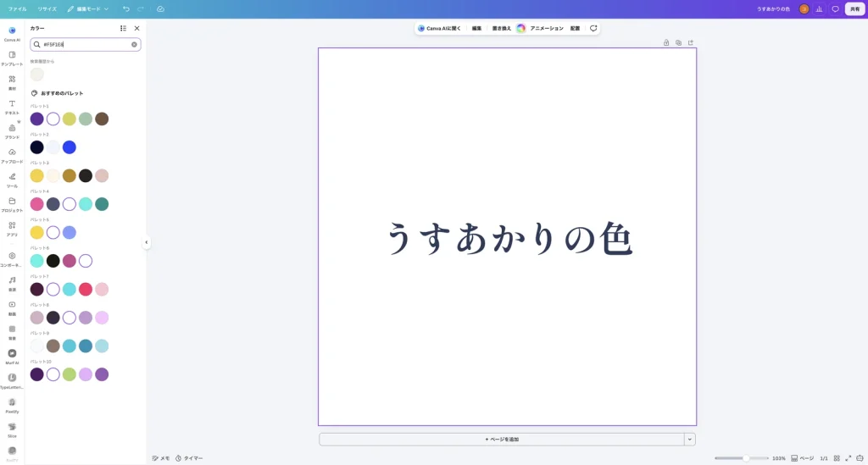This screenshot has width=868, height=465.
Task: Pick the magenta swatch in パレット6
Action: [x=70, y=261]
